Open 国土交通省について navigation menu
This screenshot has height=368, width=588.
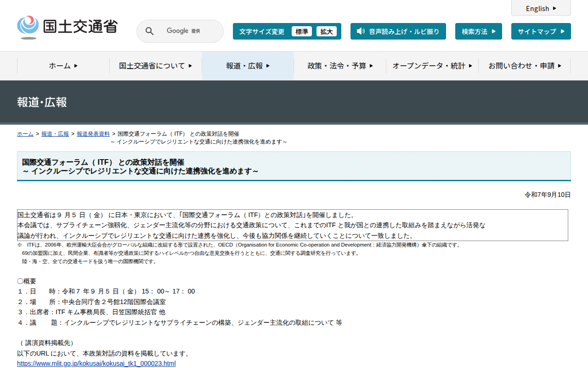click(x=156, y=66)
